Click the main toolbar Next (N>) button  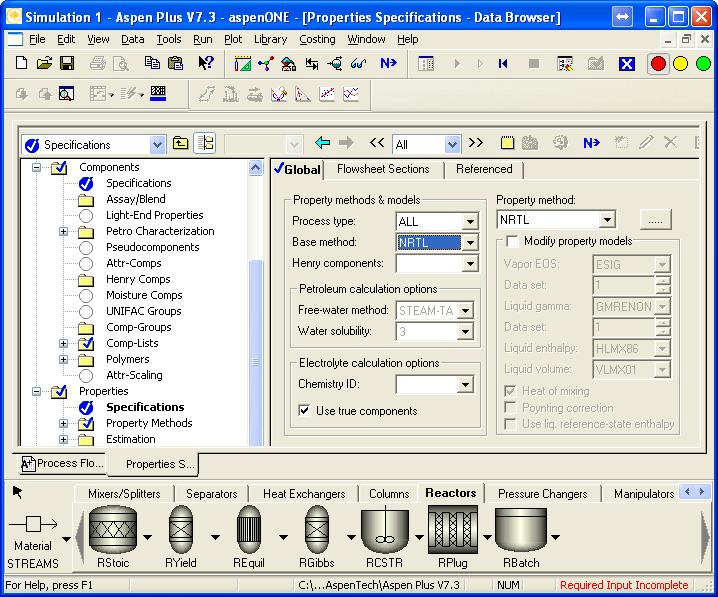click(388, 63)
